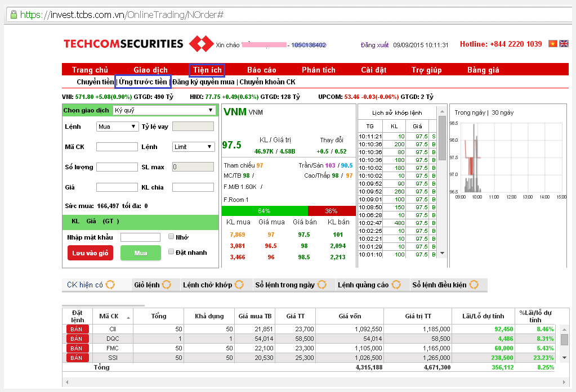
Task: Switch to Giỏ lệnh tab
Action: (146, 285)
